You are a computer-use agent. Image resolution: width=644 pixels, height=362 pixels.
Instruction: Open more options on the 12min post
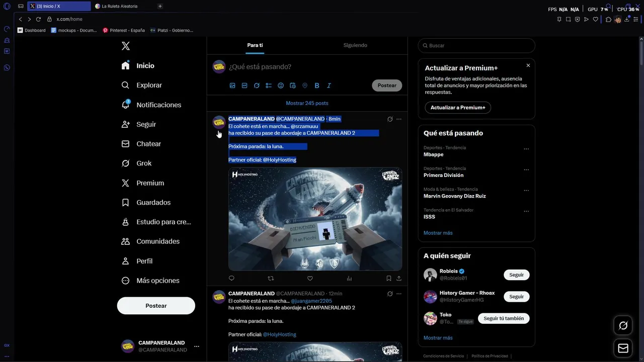[399, 294]
